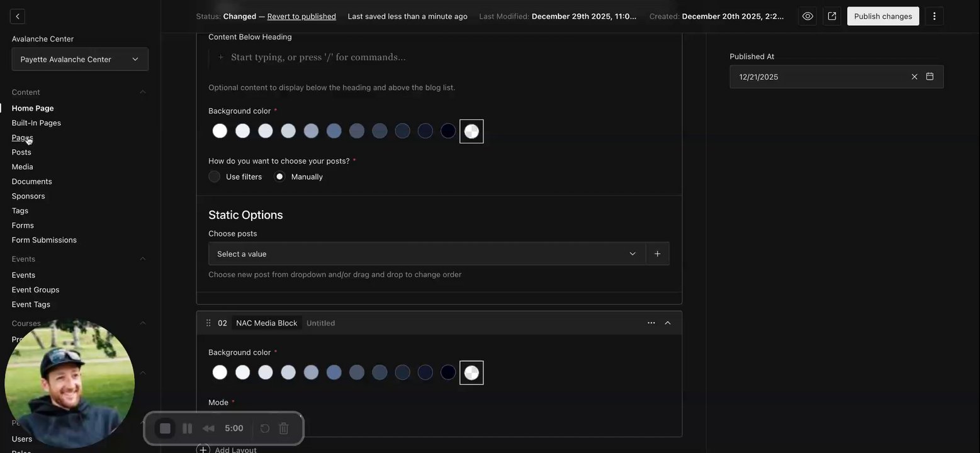Screen dimensions: 980x453
Task: Collapse the NAC Media Block section
Action: pyautogui.click(x=668, y=323)
